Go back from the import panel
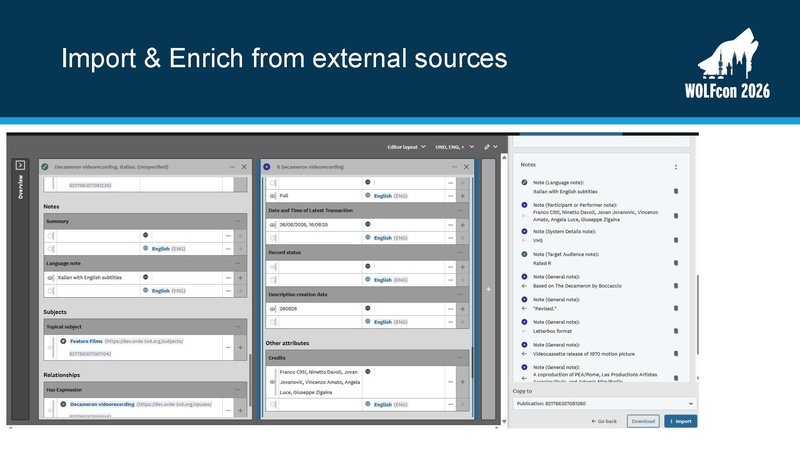 pos(604,421)
